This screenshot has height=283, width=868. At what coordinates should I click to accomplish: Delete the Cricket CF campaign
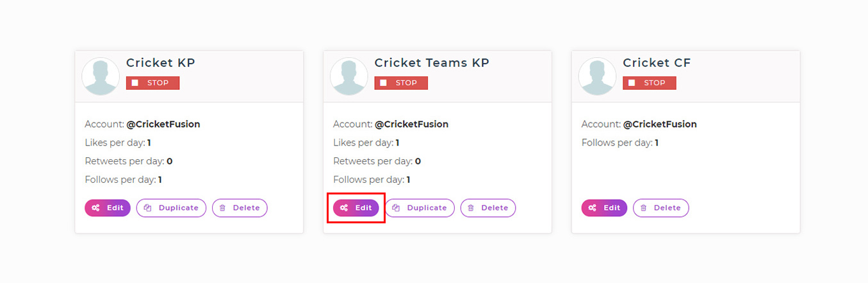pos(660,208)
